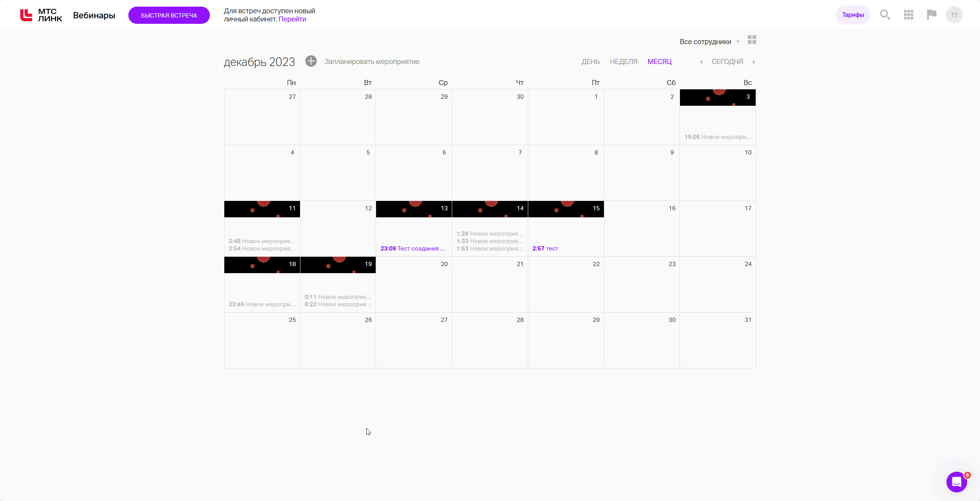Follow the Перейти link
Image resolution: width=980 pixels, height=501 pixels.
(292, 19)
